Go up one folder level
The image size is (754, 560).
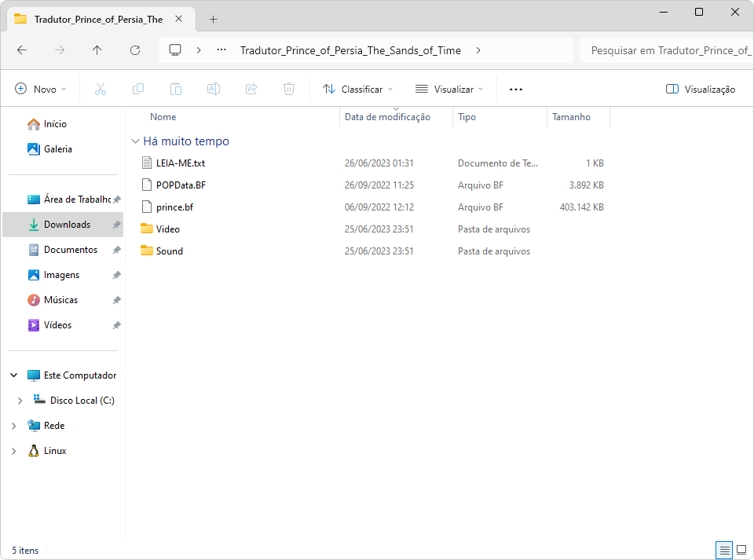tap(97, 50)
